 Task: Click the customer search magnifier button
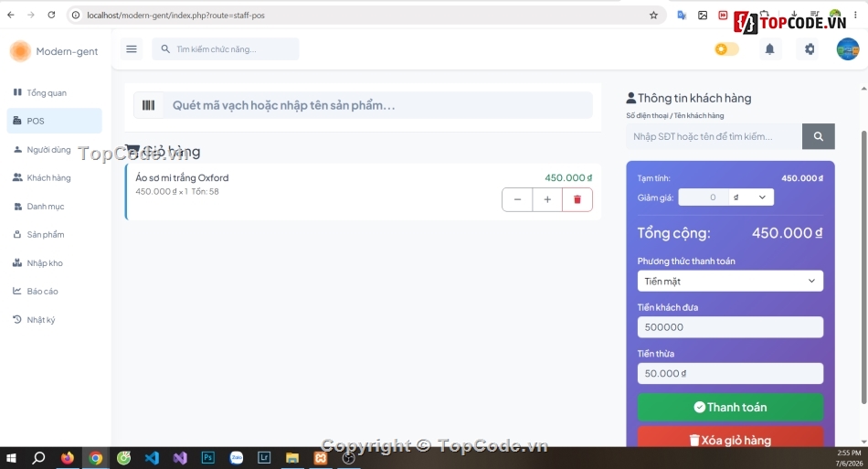[818, 136]
